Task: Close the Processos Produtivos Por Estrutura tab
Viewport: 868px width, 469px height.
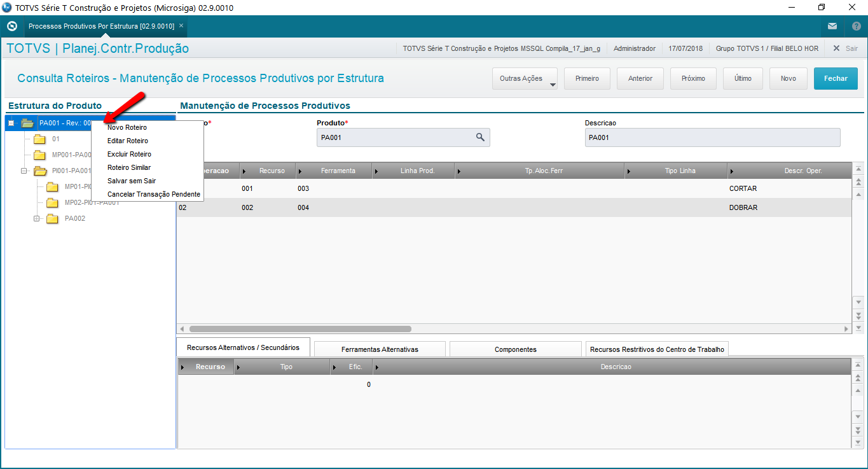Action: [x=181, y=26]
